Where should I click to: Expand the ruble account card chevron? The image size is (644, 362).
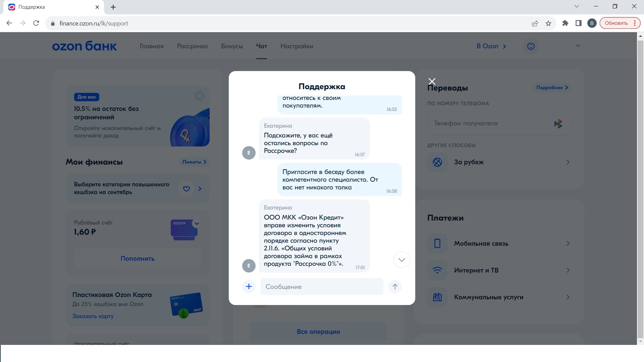pos(197,224)
